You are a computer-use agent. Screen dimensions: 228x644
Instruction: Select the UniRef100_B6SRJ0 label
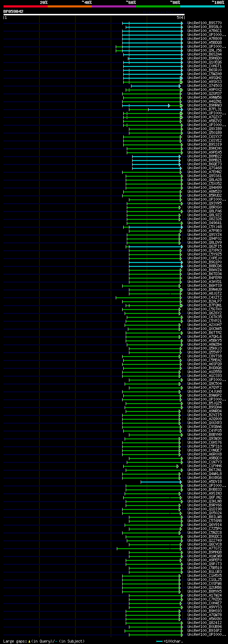(x=205, y=70)
